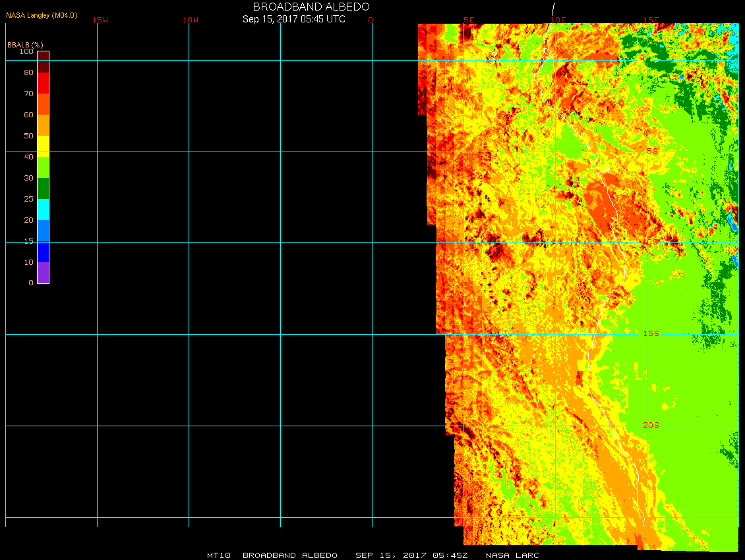The image size is (745, 560).
Task: Click the Sep 15, 2017 05:45 UTC timestamp
Action: coord(294,19)
